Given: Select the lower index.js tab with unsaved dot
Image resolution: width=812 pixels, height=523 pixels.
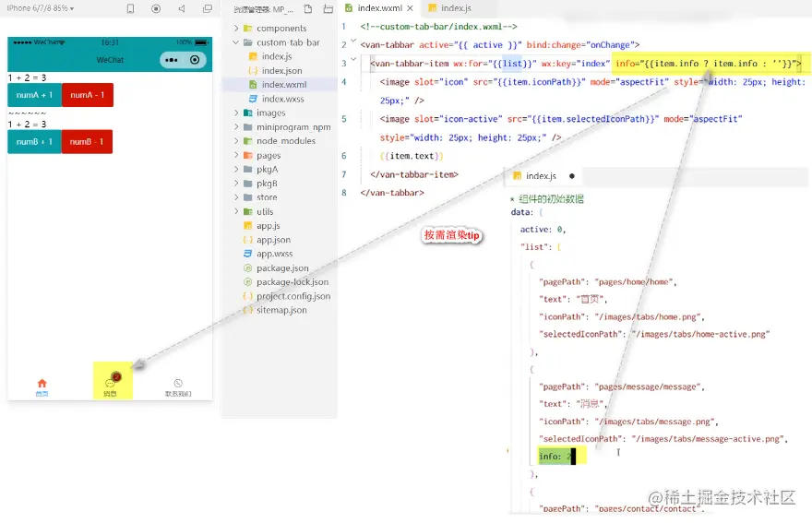Looking at the screenshot, I should [541, 176].
